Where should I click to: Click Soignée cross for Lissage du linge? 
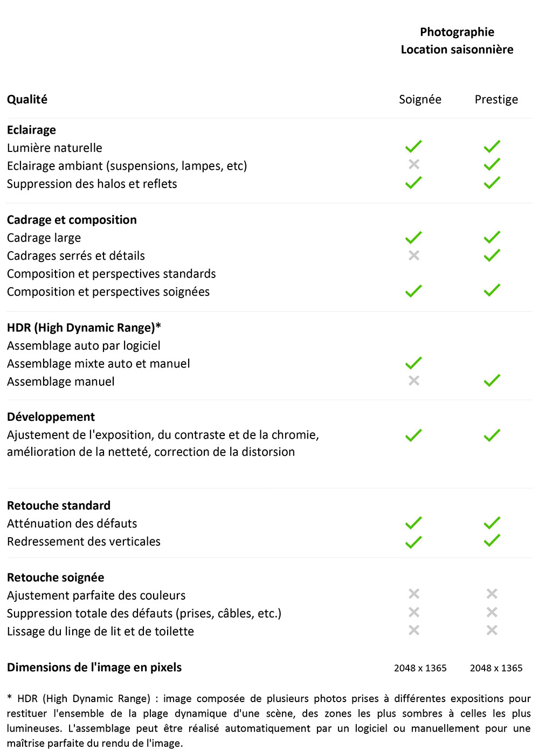pos(414,630)
